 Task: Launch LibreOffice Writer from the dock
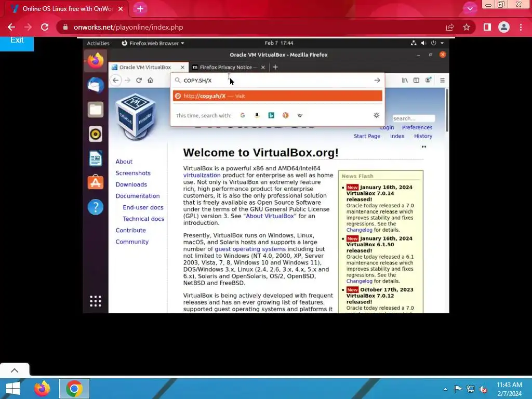(96, 158)
